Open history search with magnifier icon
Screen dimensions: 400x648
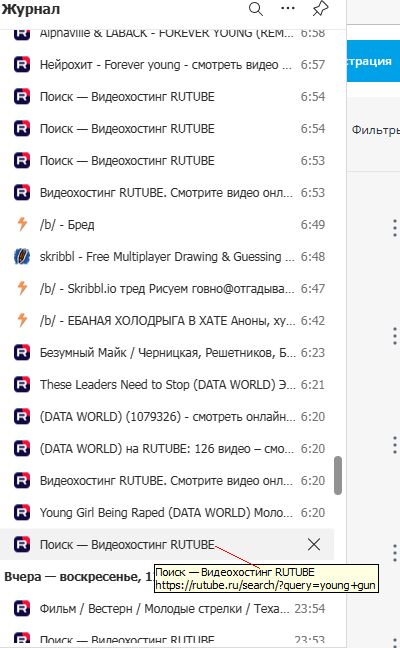point(255,9)
